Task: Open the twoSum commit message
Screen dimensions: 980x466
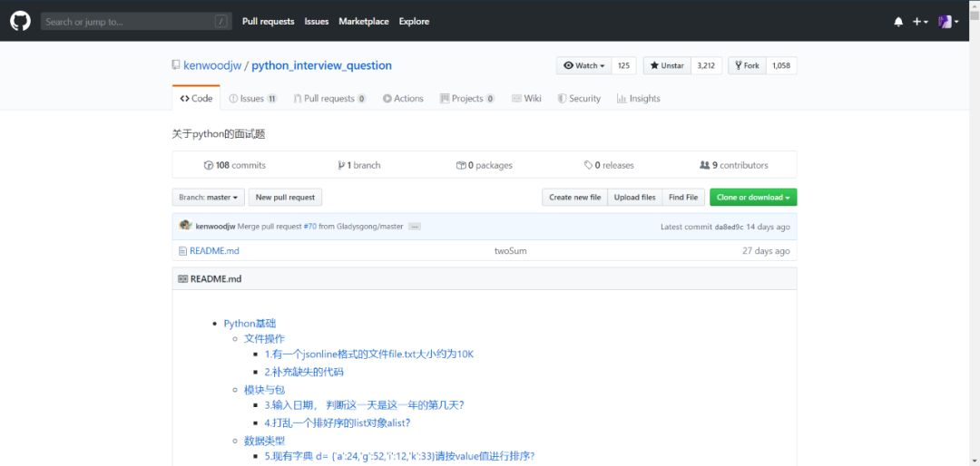Action: tap(511, 251)
